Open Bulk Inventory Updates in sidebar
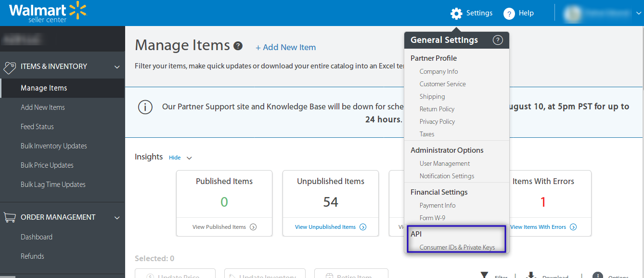The image size is (644, 278). pos(53,146)
